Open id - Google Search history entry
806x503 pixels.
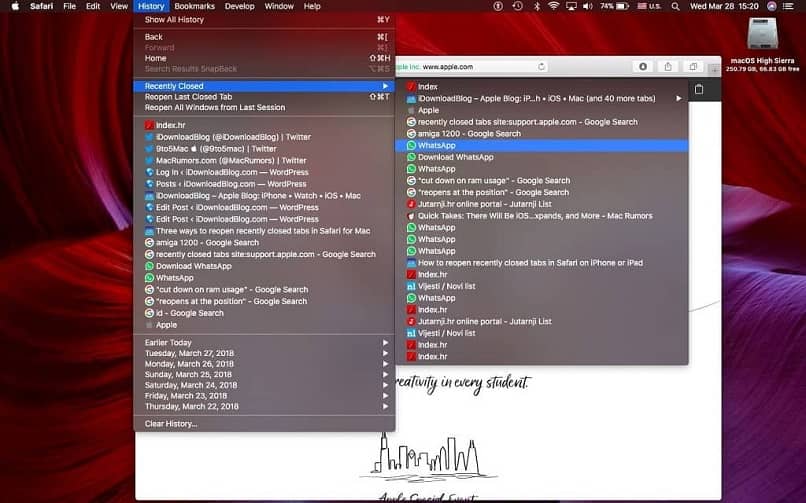click(264, 313)
